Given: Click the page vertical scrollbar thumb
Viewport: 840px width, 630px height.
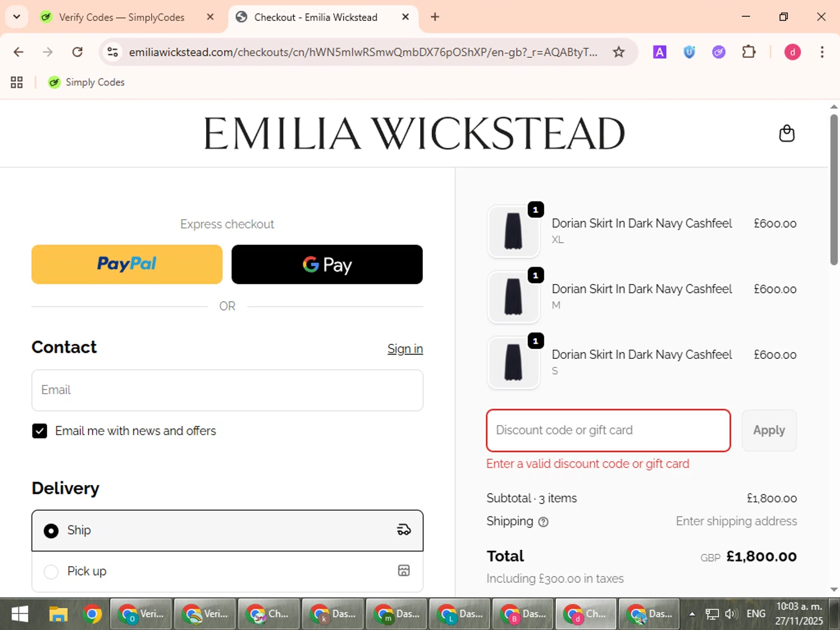Looking at the screenshot, I should [x=834, y=189].
